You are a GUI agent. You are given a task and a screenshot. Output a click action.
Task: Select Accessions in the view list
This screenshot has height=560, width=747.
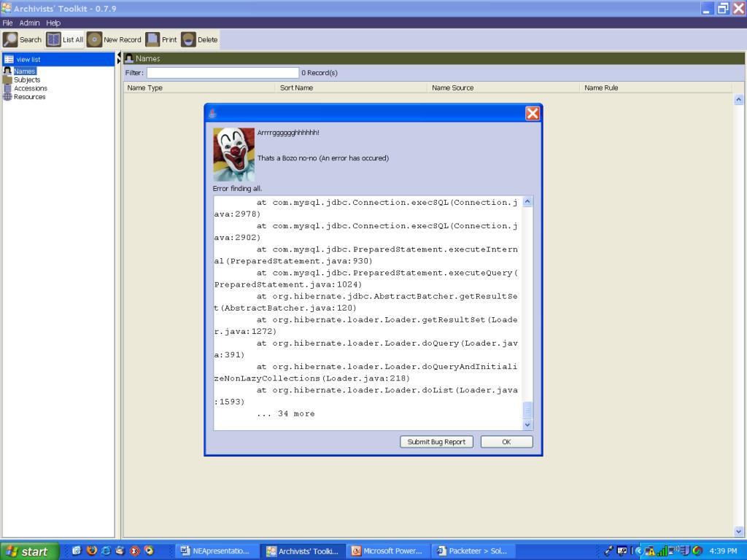[x=31, y=88]
